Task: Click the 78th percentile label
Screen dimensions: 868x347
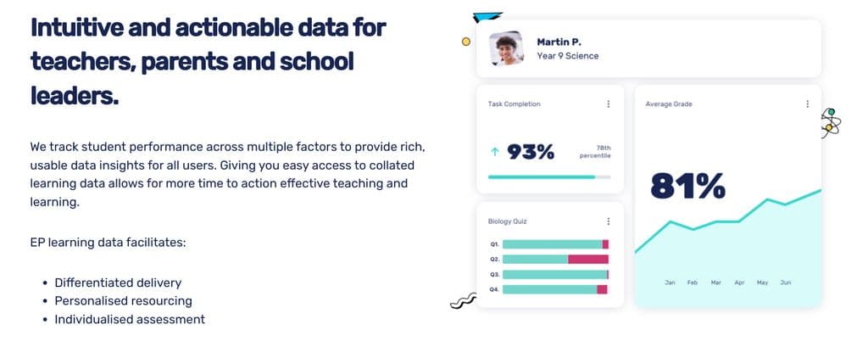Action: click(x=595, y=152)
